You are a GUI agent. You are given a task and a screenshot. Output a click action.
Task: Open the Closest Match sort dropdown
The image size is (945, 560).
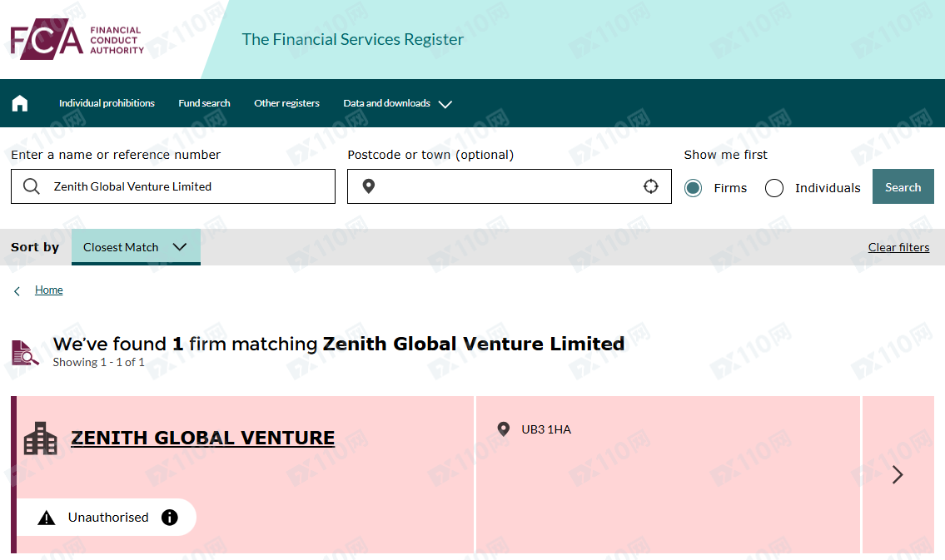pos(137,247)
